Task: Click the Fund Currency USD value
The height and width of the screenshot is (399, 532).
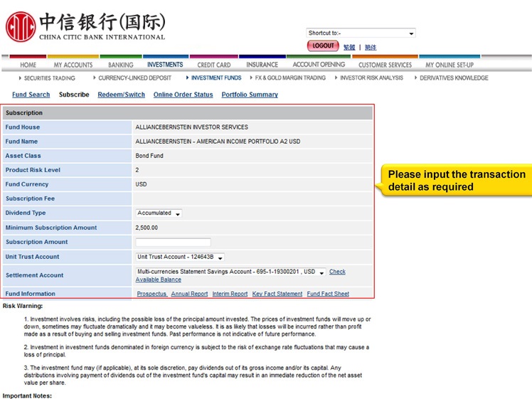Action: pyautogui.click(x=141, y=184)
